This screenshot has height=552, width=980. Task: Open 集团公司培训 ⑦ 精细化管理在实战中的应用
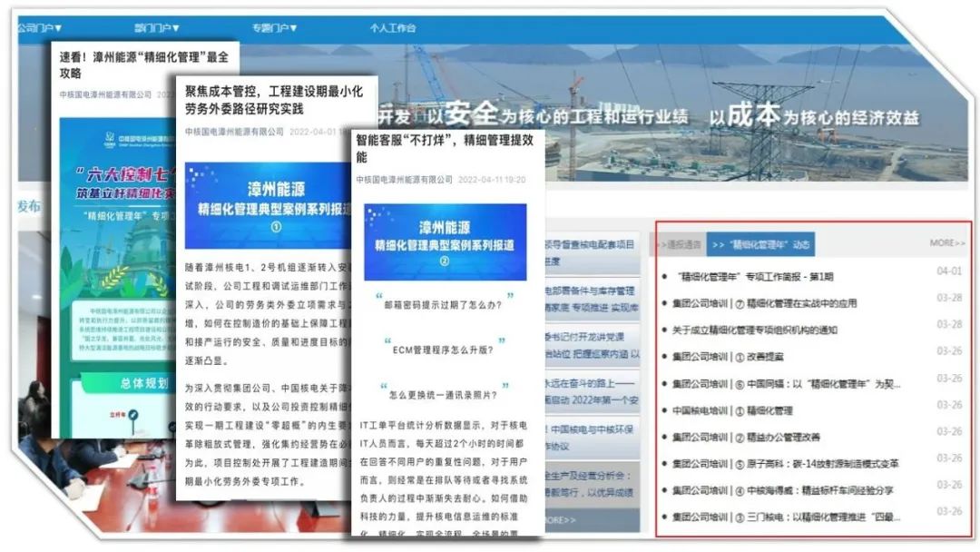tap(764, 303)
